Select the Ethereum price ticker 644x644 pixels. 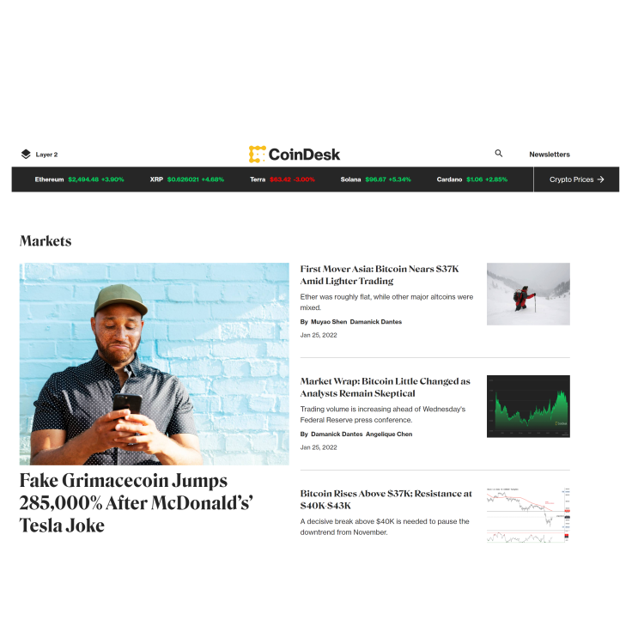click(x=79, y=179)
